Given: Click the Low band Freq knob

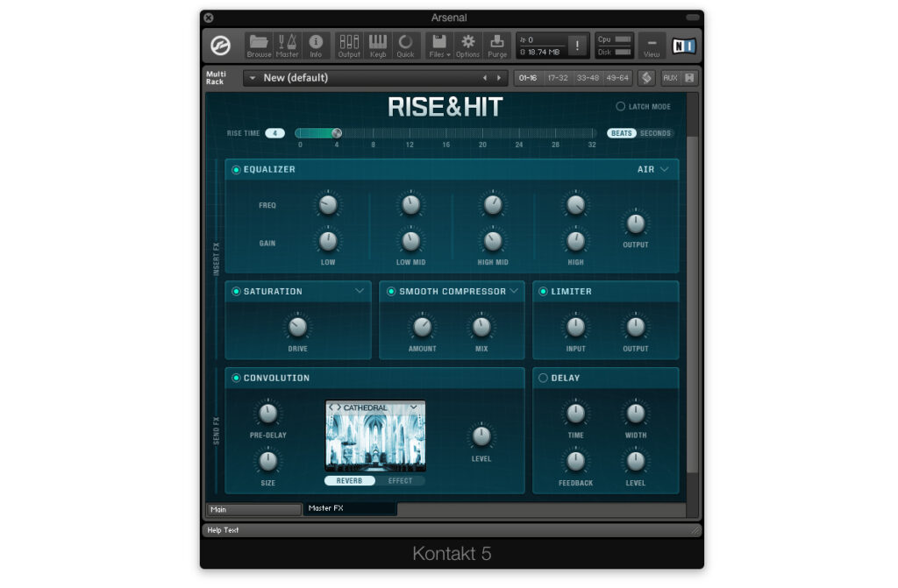Looking at the screenshot, I should [x=328, y=204].
